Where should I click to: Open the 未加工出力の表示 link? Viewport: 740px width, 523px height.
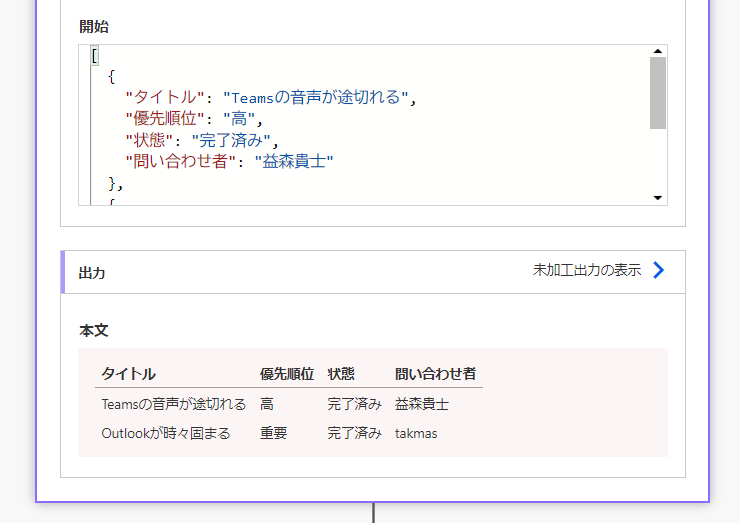(x=587, y=270)
